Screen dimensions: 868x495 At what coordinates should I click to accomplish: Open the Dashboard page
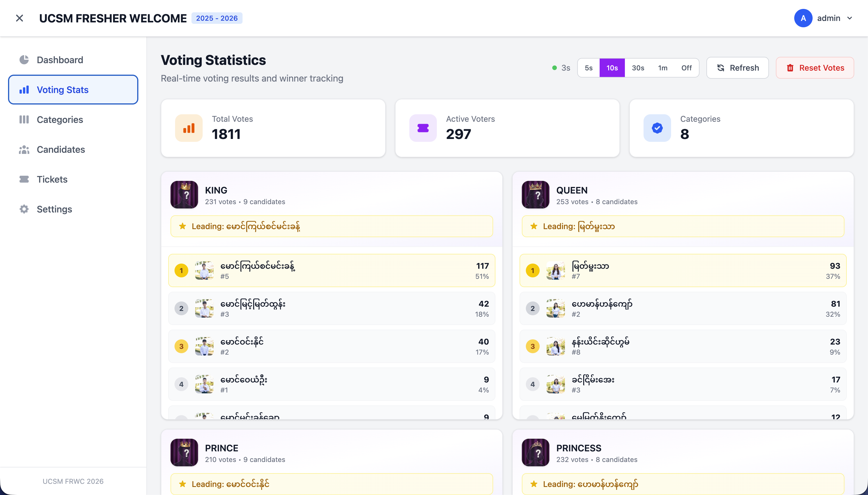coord(73,60)
